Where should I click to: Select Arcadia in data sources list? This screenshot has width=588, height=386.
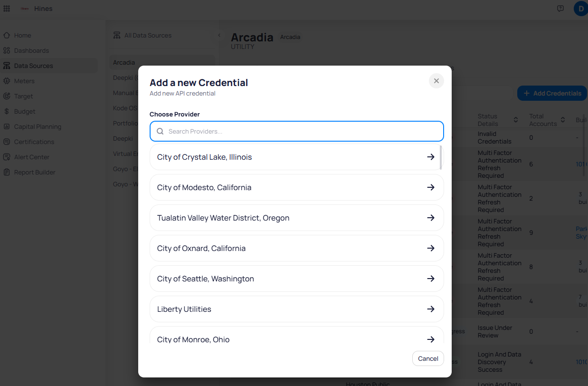(x=162, y=62)
